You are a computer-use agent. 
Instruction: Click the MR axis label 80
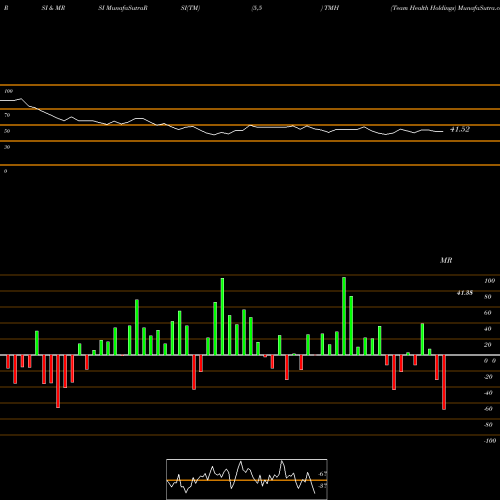487,297
